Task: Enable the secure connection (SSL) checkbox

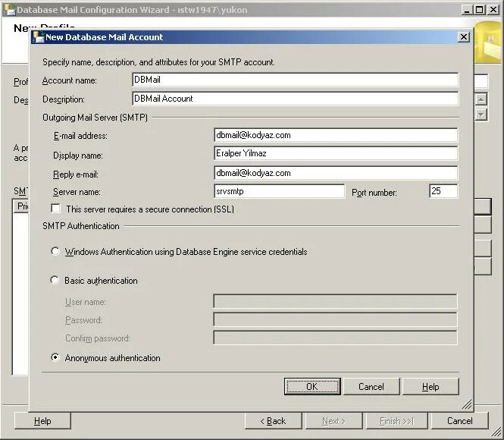Action: click(55, 209)
